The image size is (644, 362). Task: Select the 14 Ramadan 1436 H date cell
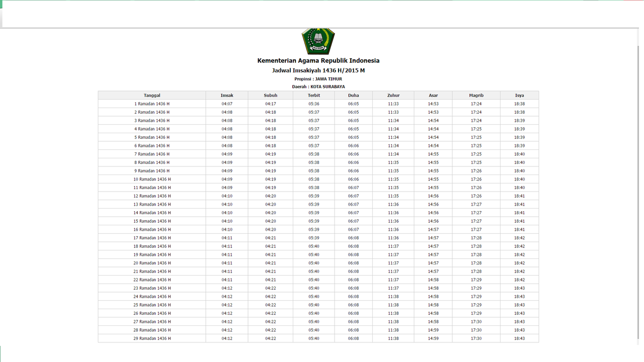[152, 213]
